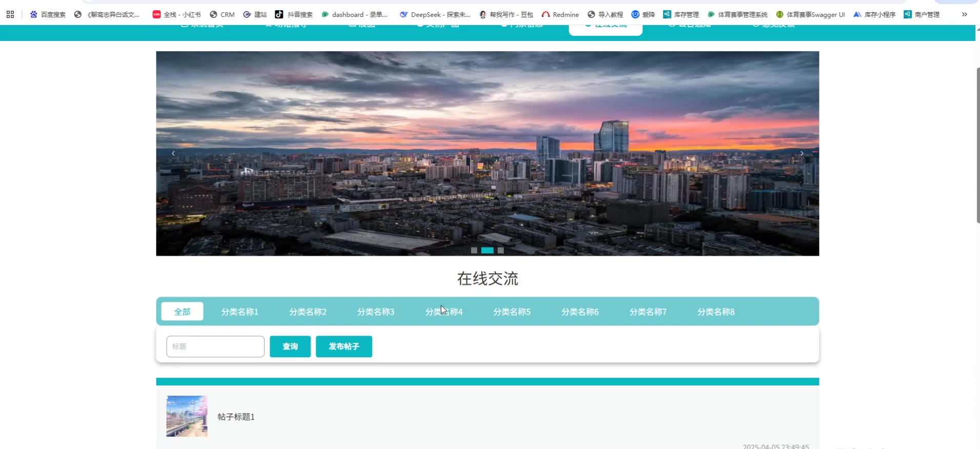Switch to the 分类名称5 tab

(x=512, y=312)
